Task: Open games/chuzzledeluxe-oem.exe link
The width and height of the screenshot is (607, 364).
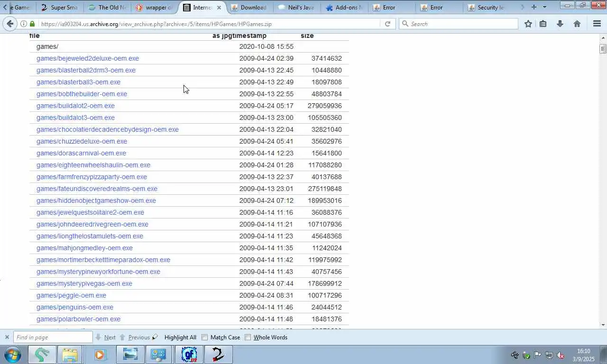Action: click(x=82, y=141)
